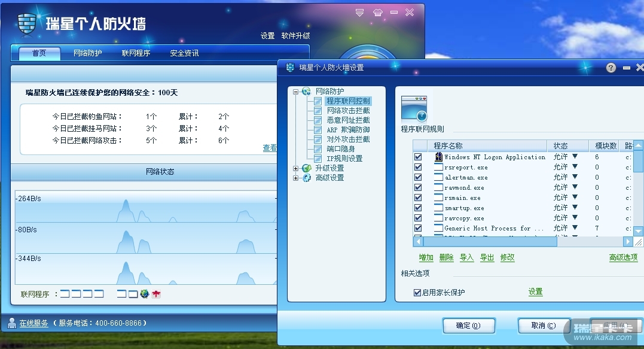Click the 在线服务 person icon
Image resolution: width=644 pixels, height=349 pixels.
point(12,323)
